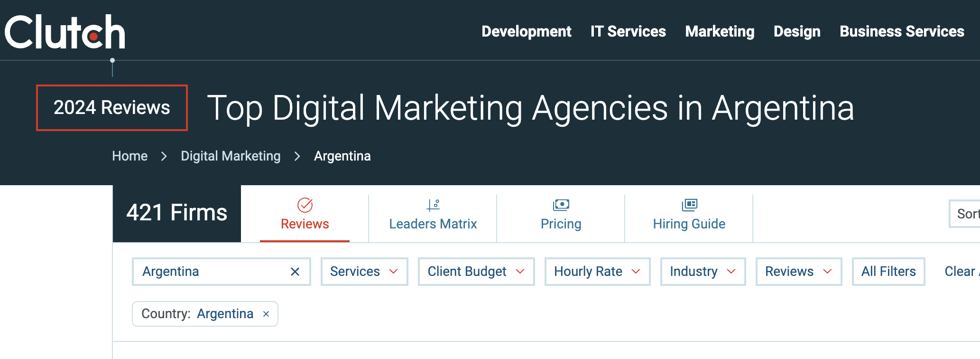Open the Client Budget dropdown
The image size is (980, 359).
476,272
